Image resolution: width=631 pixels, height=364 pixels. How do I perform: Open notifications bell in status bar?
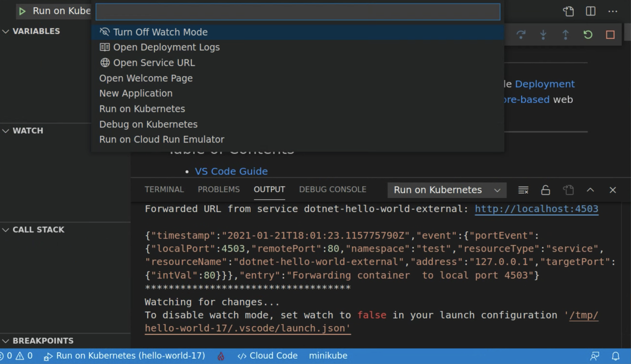(616, 356)
